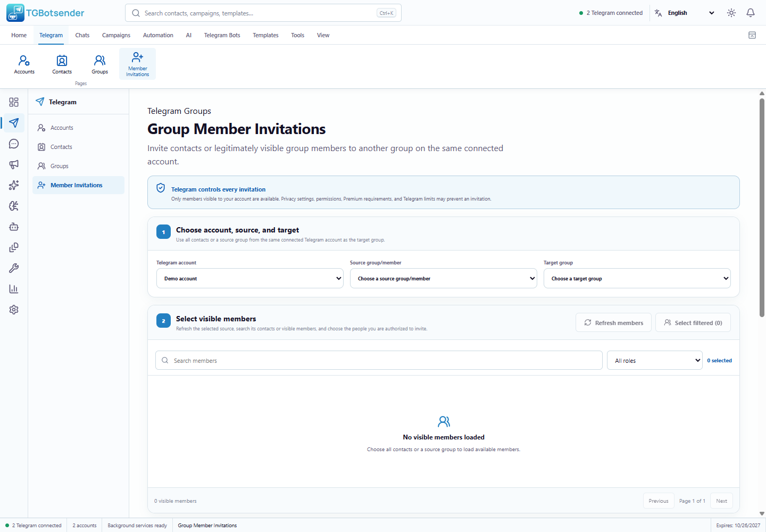The width and height of the screenshot is (766, 532).
Task: Open the wrench tools rail icon
Action: coord(14,268)
